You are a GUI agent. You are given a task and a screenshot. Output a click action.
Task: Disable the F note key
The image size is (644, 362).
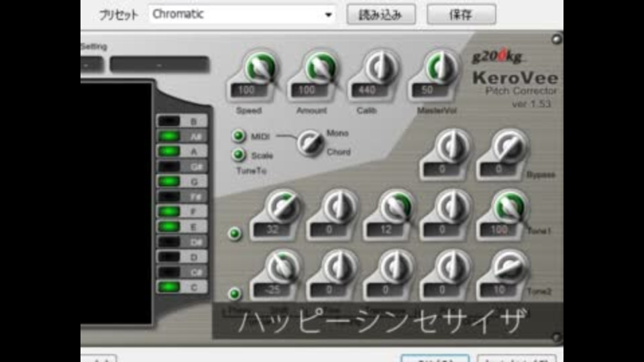[x=182, y=212]
